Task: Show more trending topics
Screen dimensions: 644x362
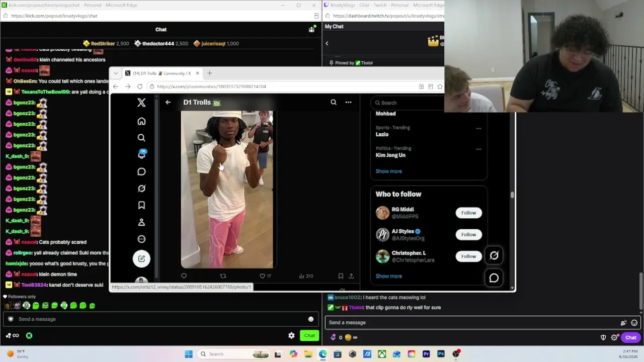Action: (x=389, y=171)
